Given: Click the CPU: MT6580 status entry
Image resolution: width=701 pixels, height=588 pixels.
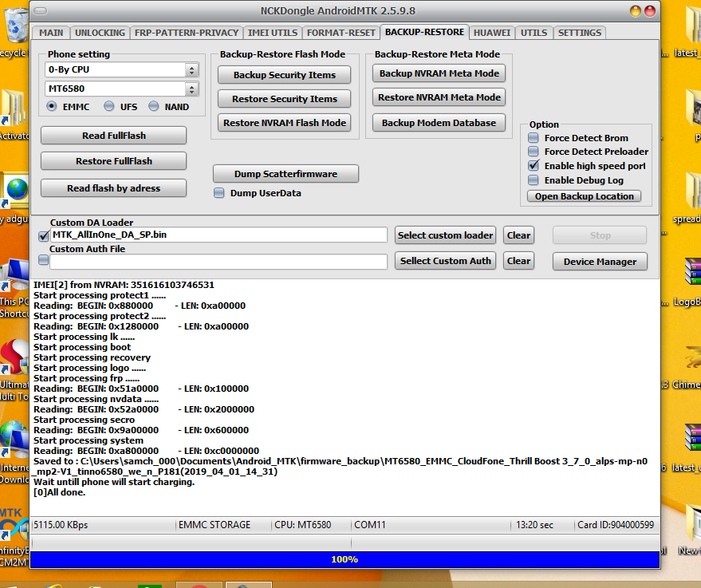Looking at the screenshot, I should [x=303, y=524].
